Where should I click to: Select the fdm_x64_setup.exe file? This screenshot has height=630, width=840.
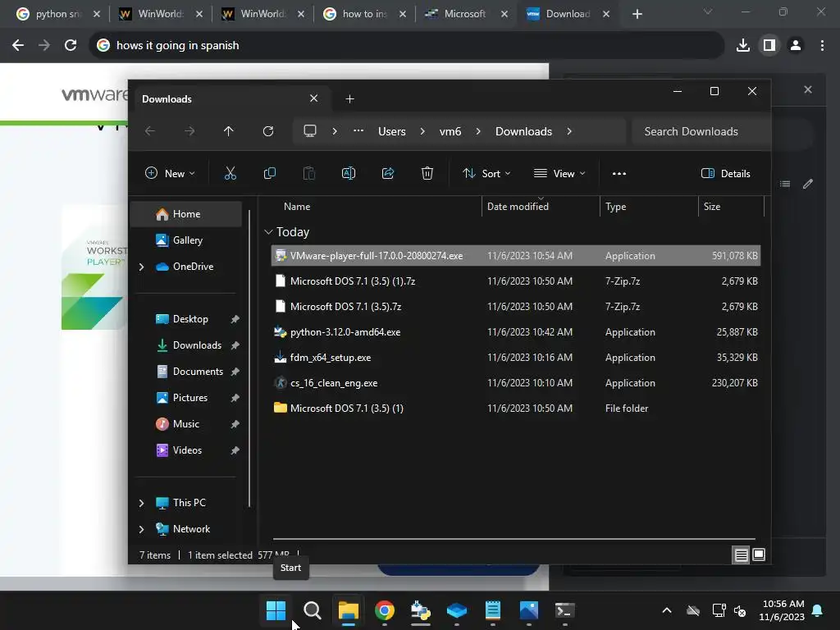[516, 358]
